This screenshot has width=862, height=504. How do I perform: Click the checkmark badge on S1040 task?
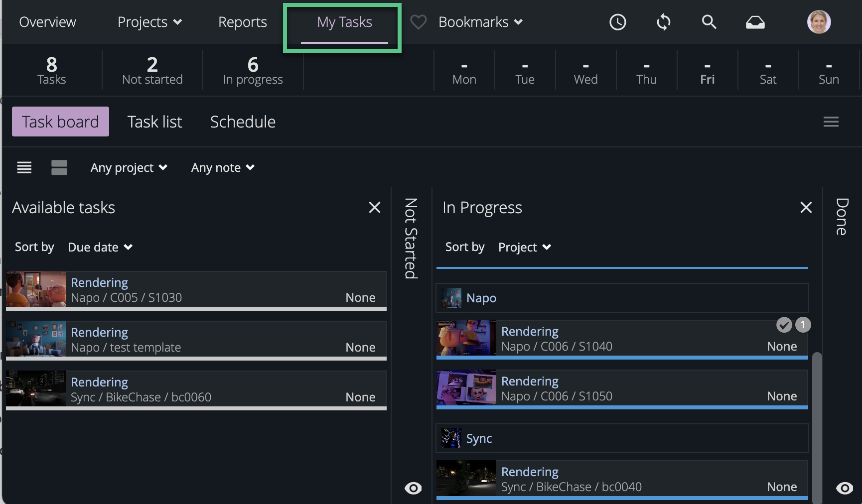784,325
